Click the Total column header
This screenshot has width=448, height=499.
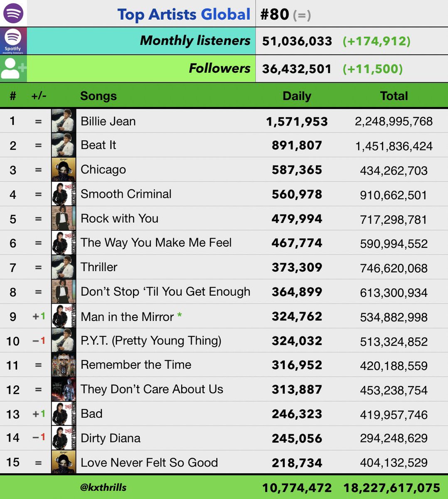[x=394, y=96]
